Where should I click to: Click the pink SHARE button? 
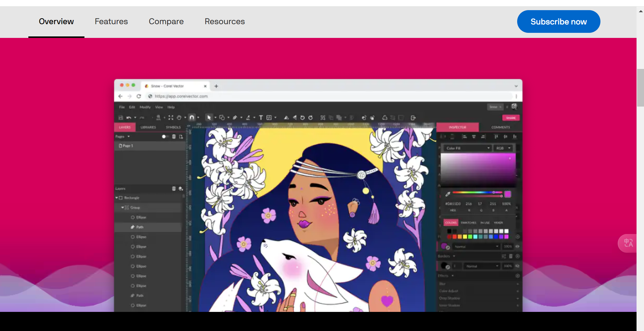tap(511, 118)
